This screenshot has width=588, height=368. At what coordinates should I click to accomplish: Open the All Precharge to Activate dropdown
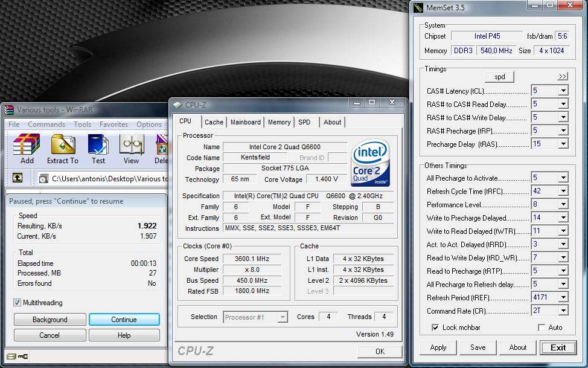point(563,178)
